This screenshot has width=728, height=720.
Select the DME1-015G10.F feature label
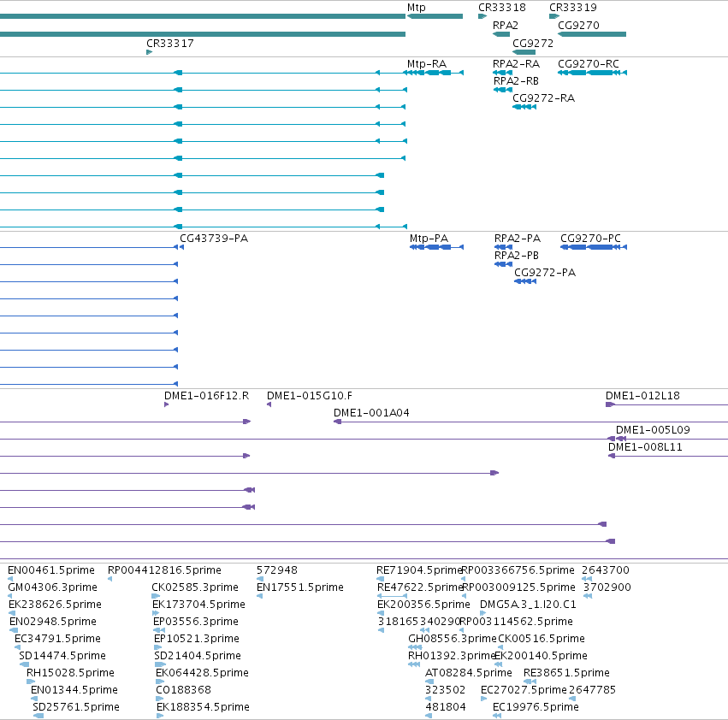309,396
